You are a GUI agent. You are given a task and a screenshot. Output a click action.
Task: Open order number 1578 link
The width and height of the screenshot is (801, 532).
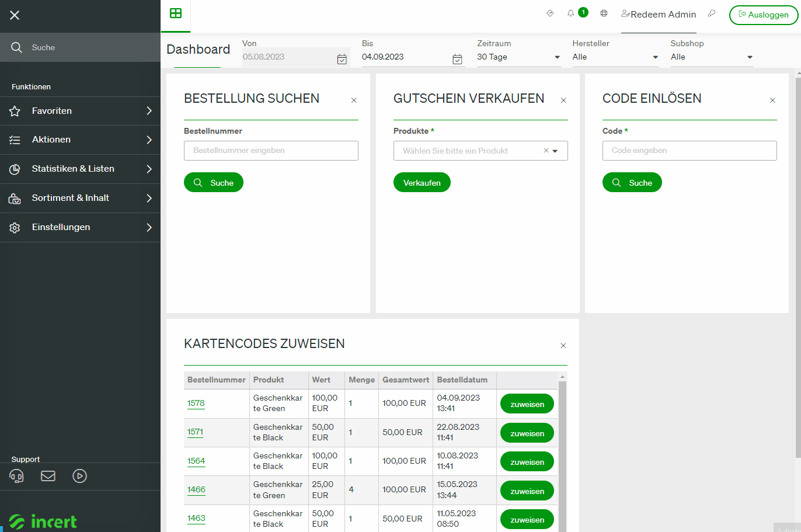coord(196,403)
